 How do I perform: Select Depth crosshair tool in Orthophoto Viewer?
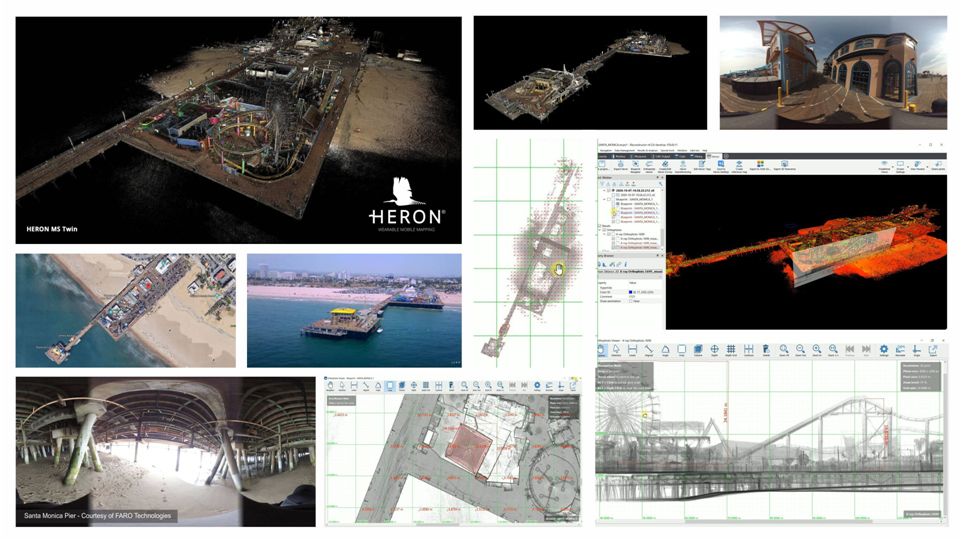tap(714, 350)
